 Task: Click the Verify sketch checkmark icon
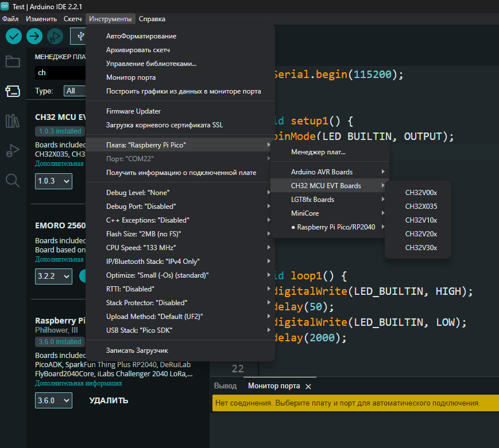14,36
